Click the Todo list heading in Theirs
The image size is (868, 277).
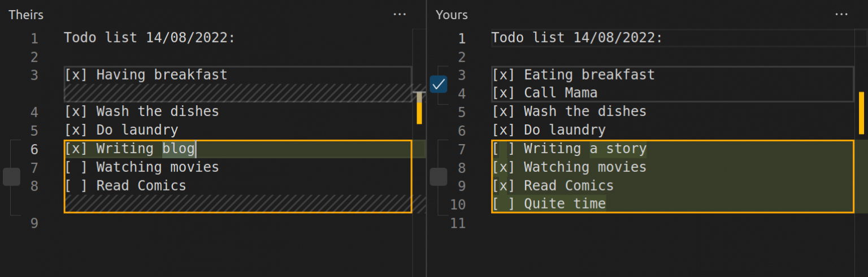[149, 38]
